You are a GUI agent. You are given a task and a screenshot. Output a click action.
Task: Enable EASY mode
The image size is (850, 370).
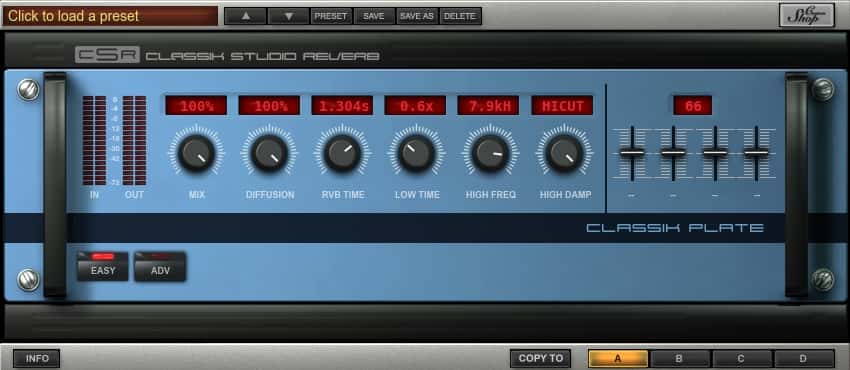[x=103, y=267]
